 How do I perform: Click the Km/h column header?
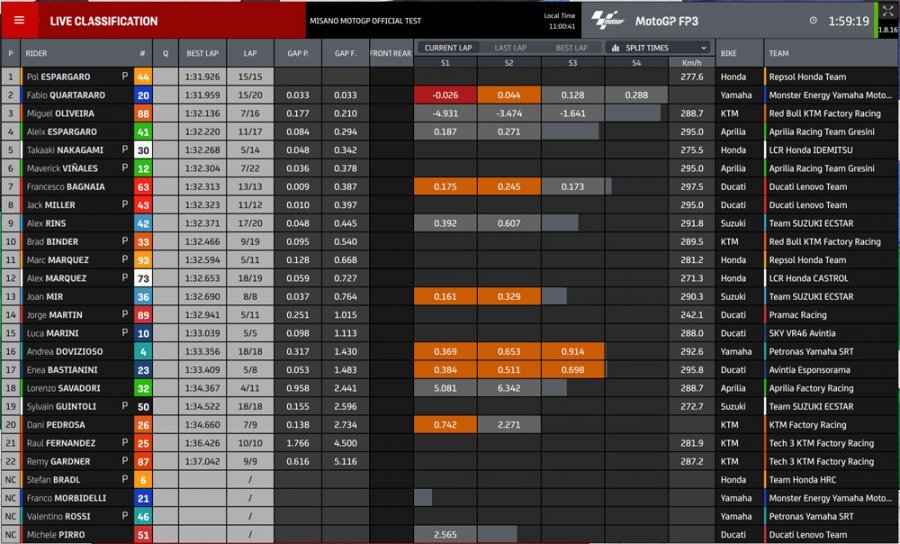[x=692, y=63]
